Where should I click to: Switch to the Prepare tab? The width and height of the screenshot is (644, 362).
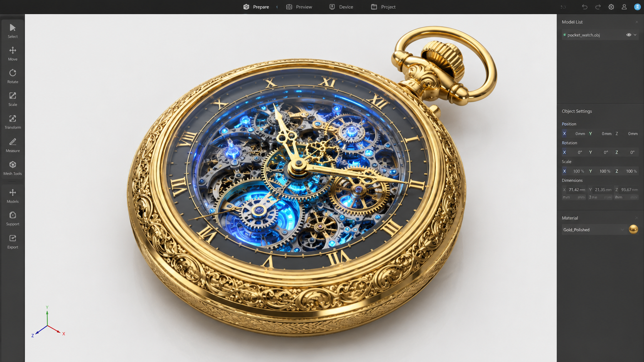point(257,7)
